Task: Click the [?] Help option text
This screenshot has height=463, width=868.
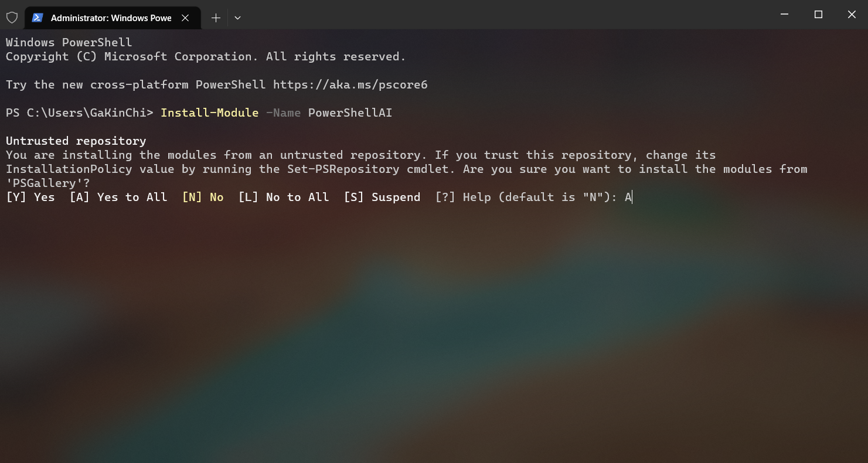Action: (463, 197)
